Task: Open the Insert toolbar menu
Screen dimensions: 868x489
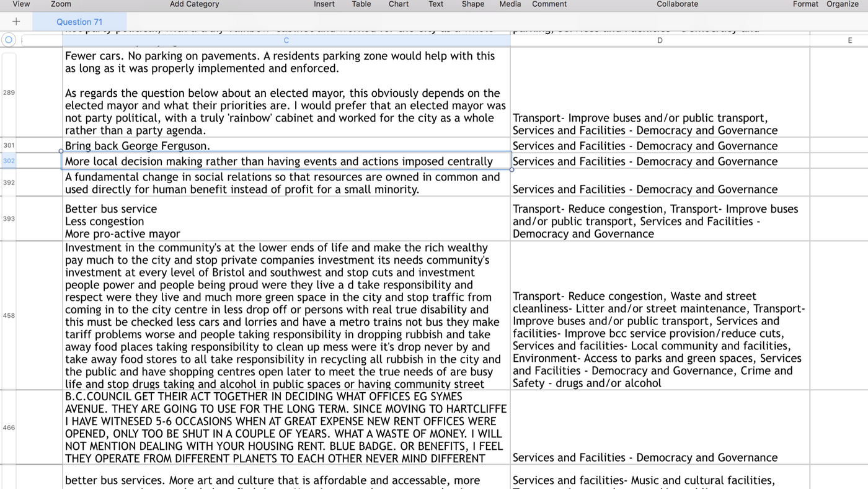Action: click(324, 4)
